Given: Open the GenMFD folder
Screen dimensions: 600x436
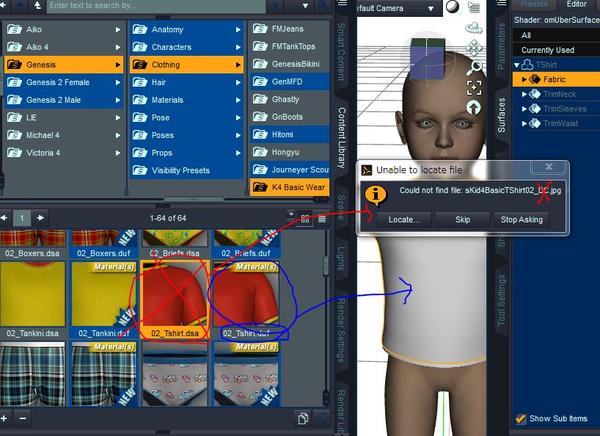Looking at the screenshot, I should pyautogui.click(x=289, y=82).
